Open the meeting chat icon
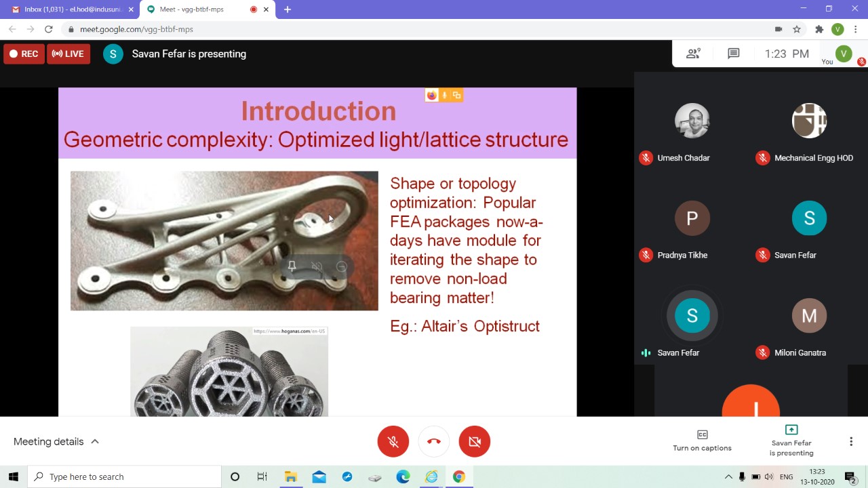 point(733,54)
